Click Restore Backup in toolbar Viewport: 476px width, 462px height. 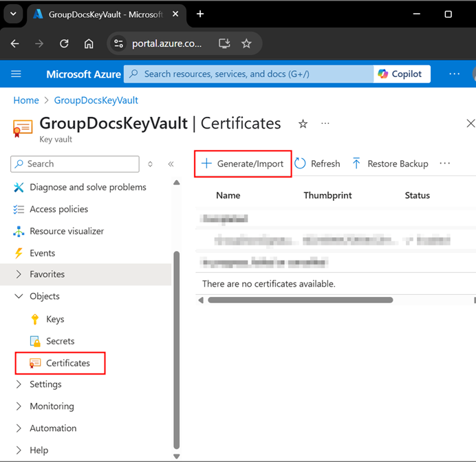390,164
